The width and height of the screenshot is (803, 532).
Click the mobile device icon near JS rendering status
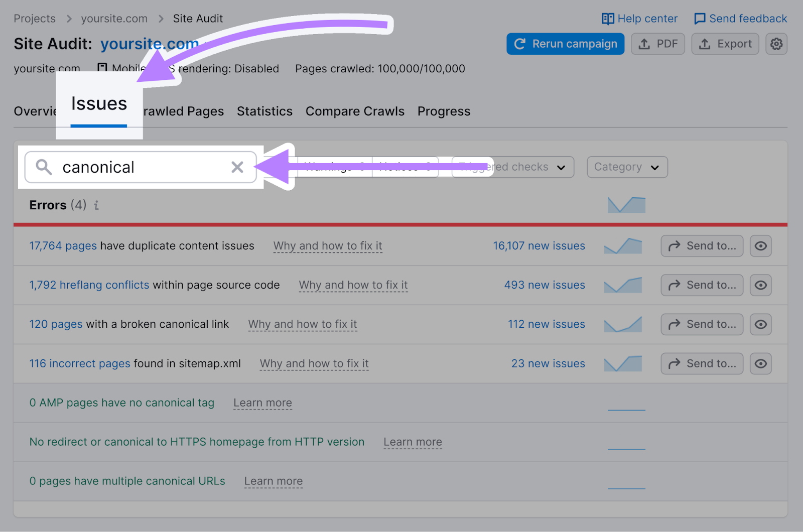(x=102, y=68)
